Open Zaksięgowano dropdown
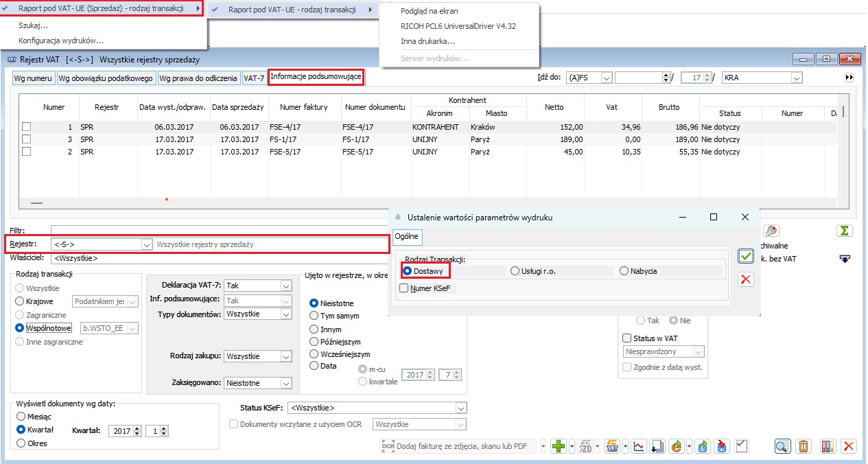 click(x=286, y=383)
